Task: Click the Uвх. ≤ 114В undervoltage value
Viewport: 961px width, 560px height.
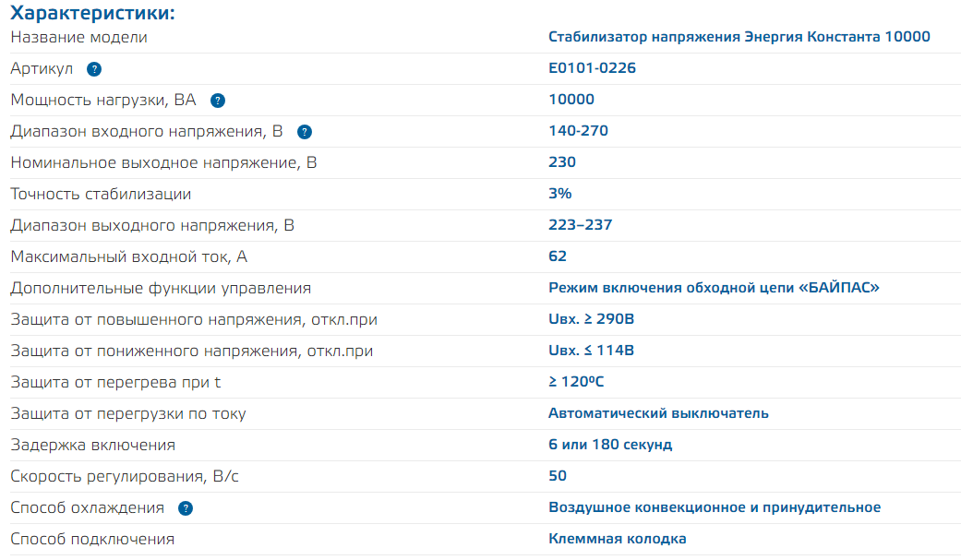Action: click(591, 351)
